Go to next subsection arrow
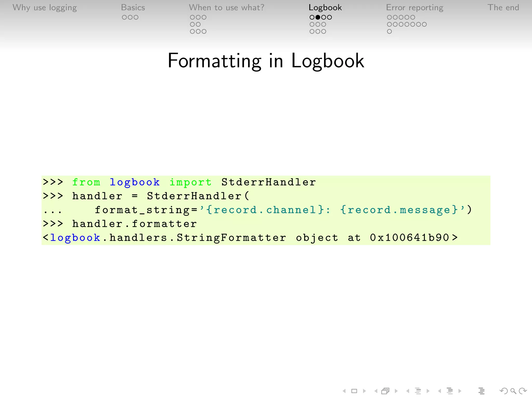Viewport: 532px width, 399px height. click(x=428, y=391)
